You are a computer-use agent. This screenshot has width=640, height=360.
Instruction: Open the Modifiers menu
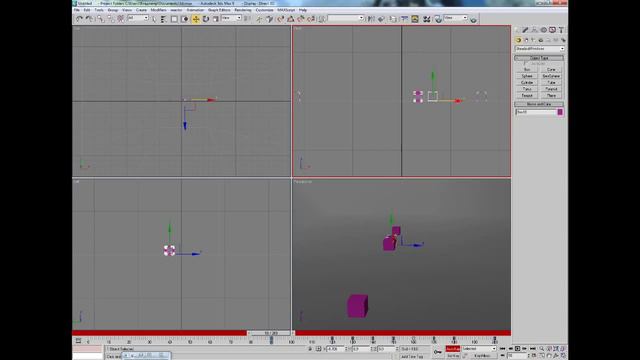[x=158, y=10]
